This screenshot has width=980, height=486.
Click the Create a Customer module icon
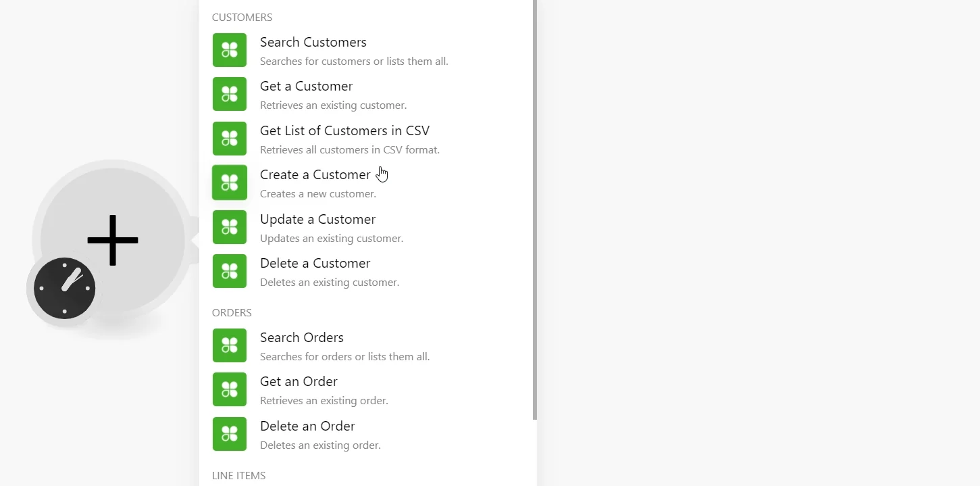[x=230, y=183]
